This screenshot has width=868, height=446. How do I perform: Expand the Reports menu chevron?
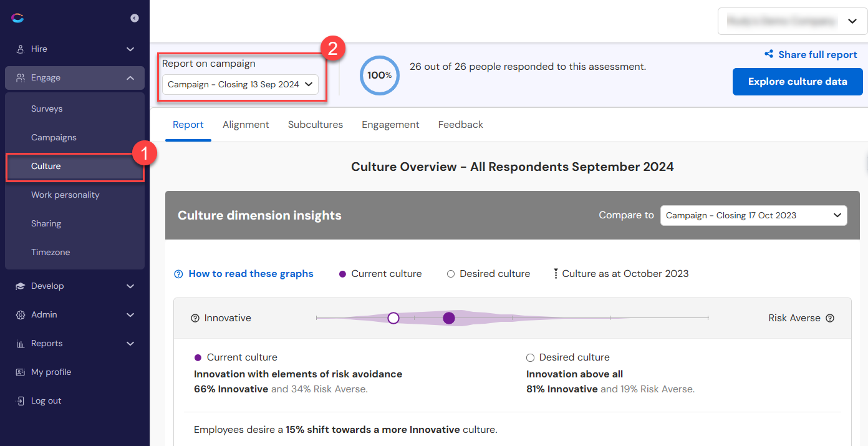[x=130, y=344]
